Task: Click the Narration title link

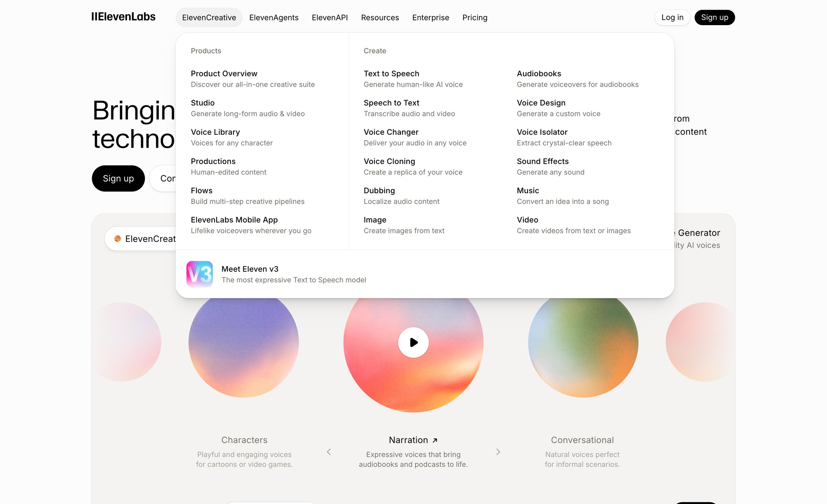Action: pos(413,440)
